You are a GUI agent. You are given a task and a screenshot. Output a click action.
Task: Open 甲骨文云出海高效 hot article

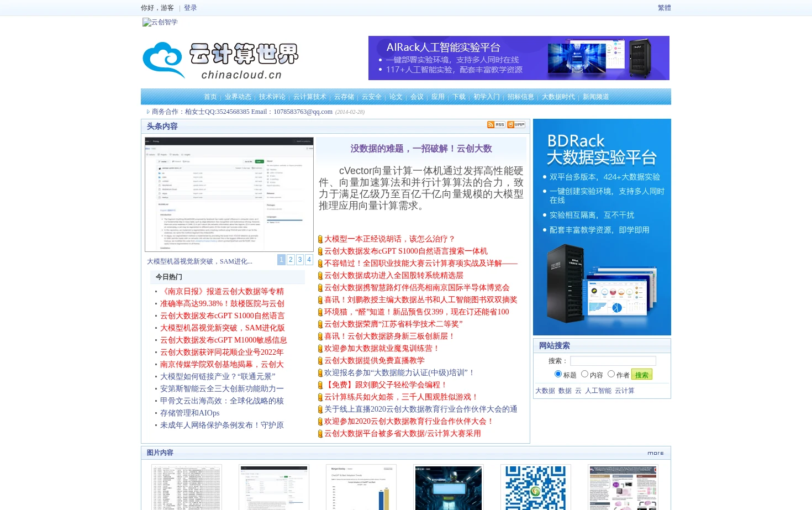[222, 401]
